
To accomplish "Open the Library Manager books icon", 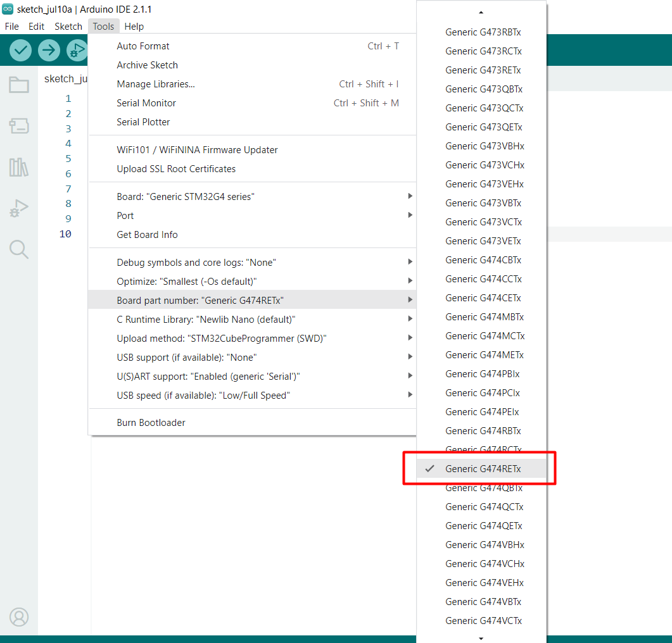I will click(19, 167).
